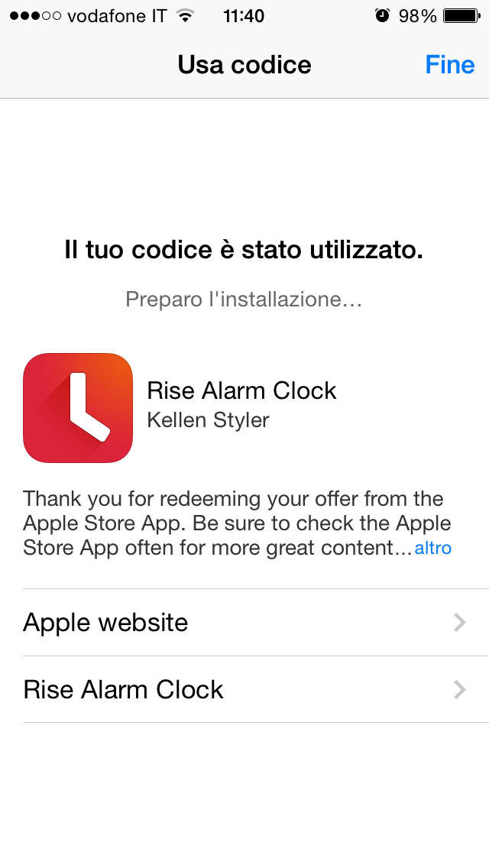Tap the chevron beside Apple website
489x868 pixels.
click(460, 623)
